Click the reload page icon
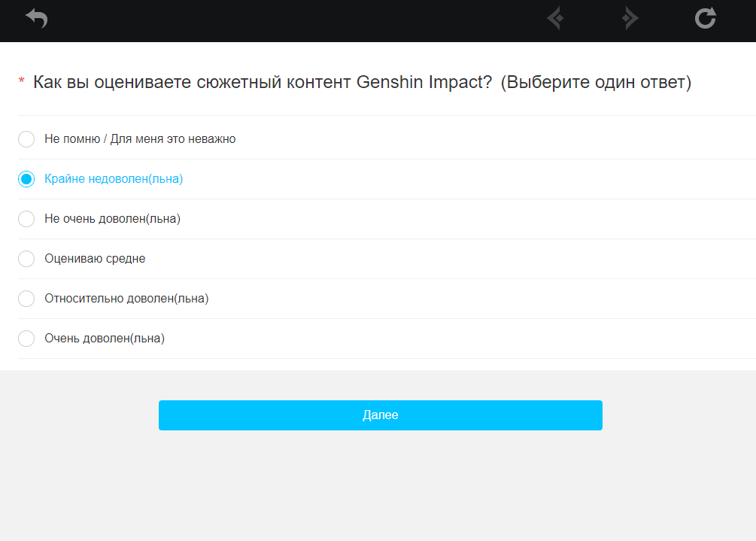The height and width of the screenshot is (541, 756). click(706, 18)
